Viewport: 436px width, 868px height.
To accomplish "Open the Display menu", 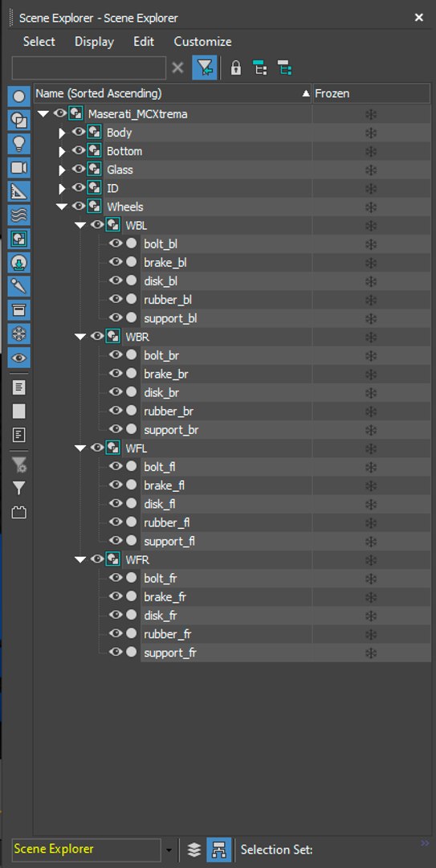I will tap(95, 42).
